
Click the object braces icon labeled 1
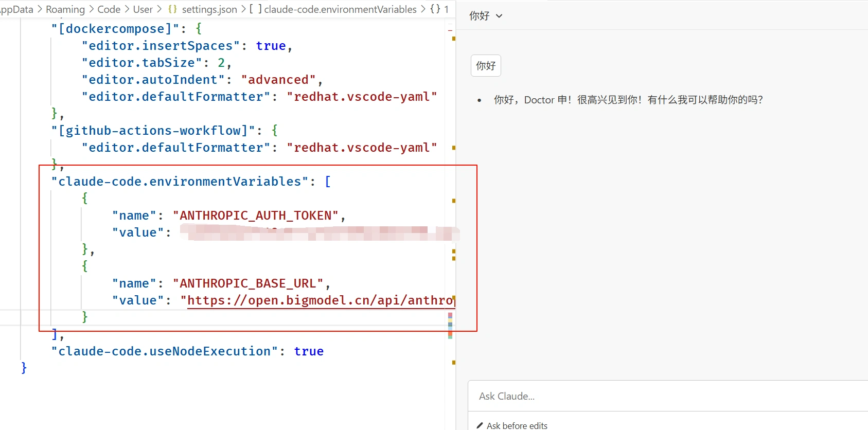pos(435,9)
